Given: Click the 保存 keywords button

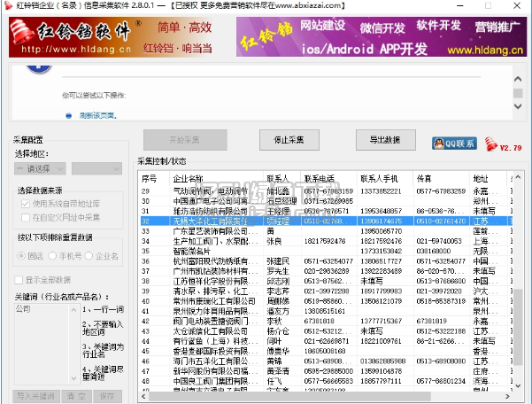Looking at the screenshot, I should [107, 396].
